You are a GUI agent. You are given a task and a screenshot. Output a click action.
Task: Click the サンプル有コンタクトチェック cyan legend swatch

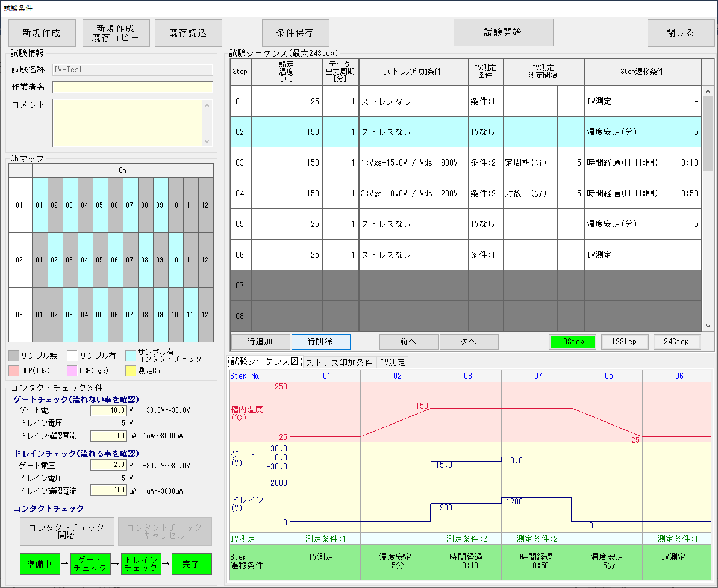pos(131,355)
